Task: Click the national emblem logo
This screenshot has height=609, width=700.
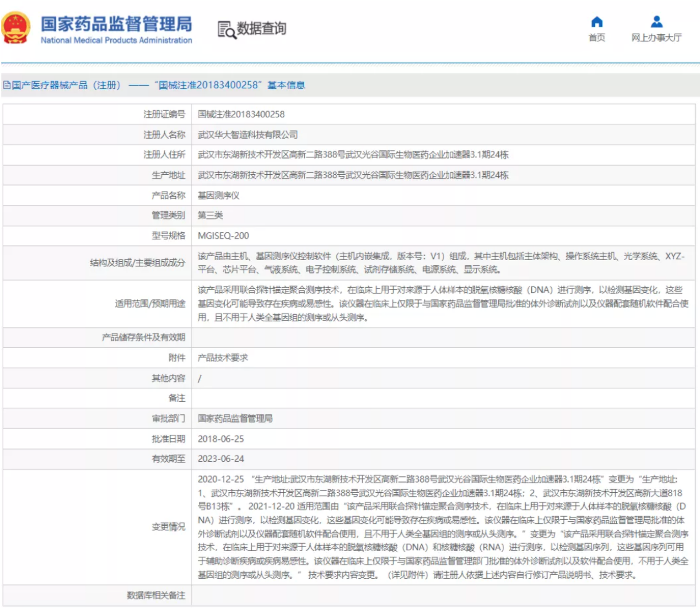Action: pyautogui.click(x=16, y=28)
